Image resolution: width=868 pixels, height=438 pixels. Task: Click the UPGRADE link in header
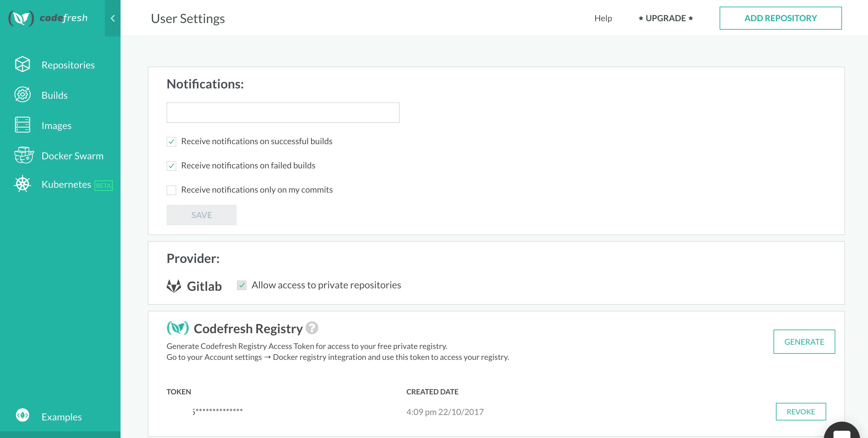click(665, 18)
